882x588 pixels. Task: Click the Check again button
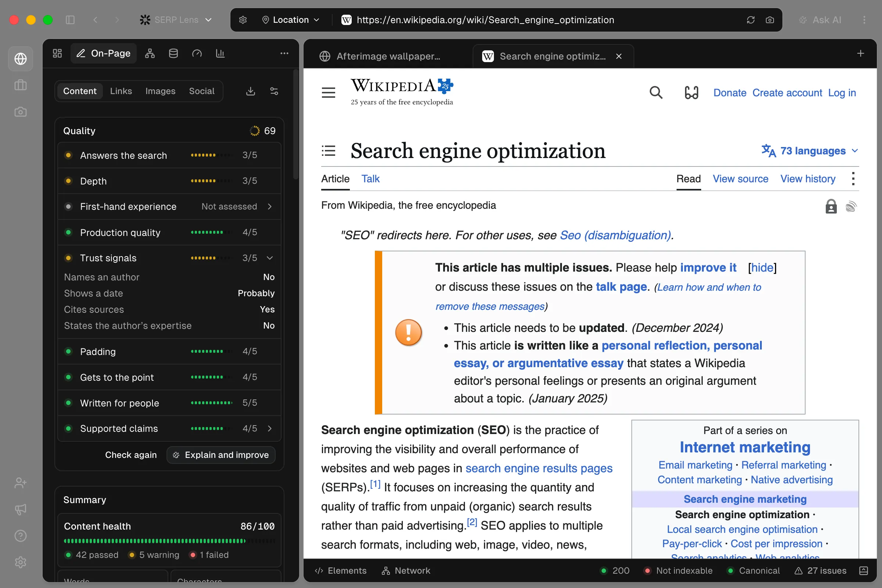(x=130, y=455)
